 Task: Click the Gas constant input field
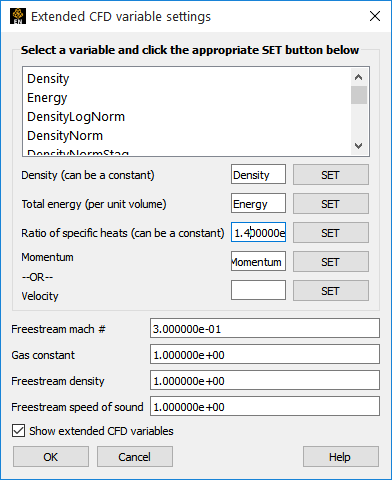tap(265, 354)
